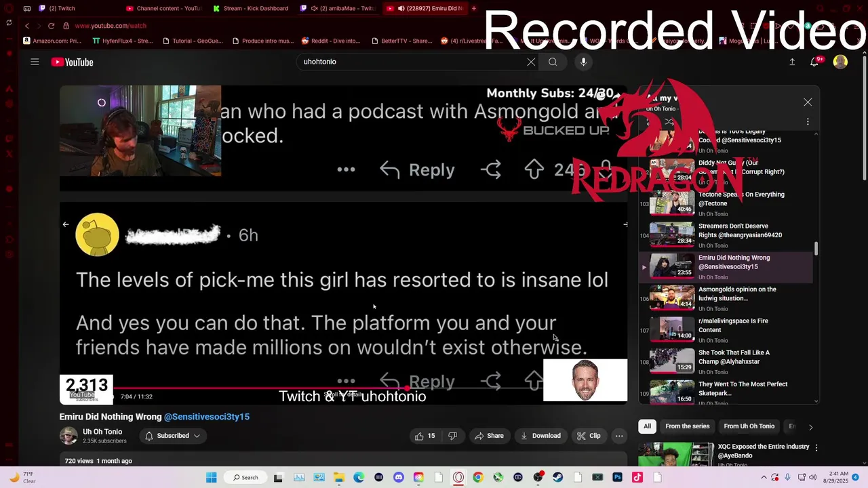Show hidden system tray icons
The width and height of the screenshot is (868, 488).
pos(764,477)
